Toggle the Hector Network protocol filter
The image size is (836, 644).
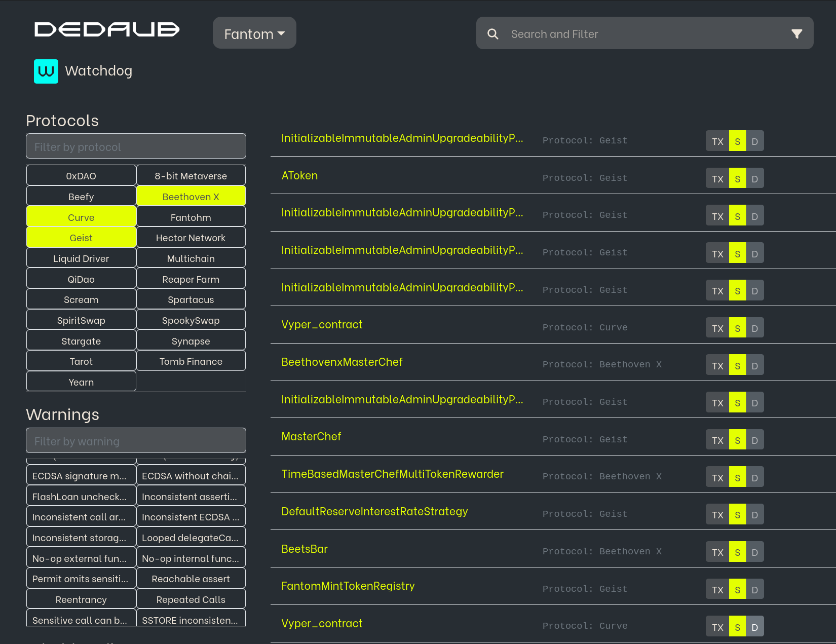point(191,238)
